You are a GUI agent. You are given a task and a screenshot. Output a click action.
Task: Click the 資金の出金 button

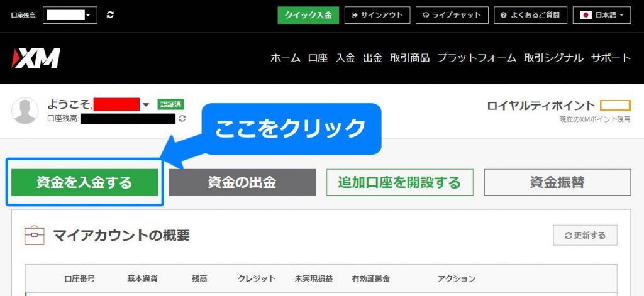[x=242, y=182]
